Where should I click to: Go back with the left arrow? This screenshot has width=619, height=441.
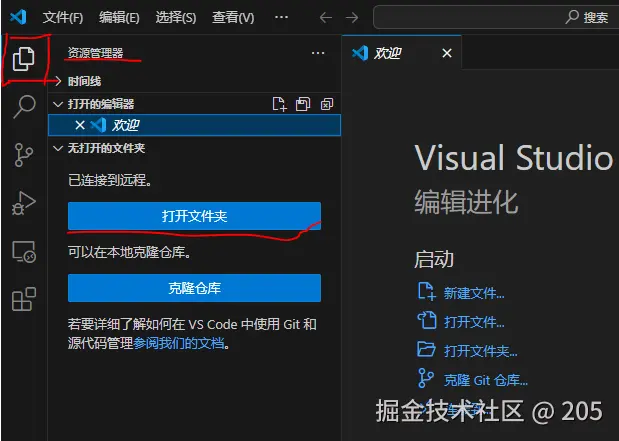coord(326,17)
